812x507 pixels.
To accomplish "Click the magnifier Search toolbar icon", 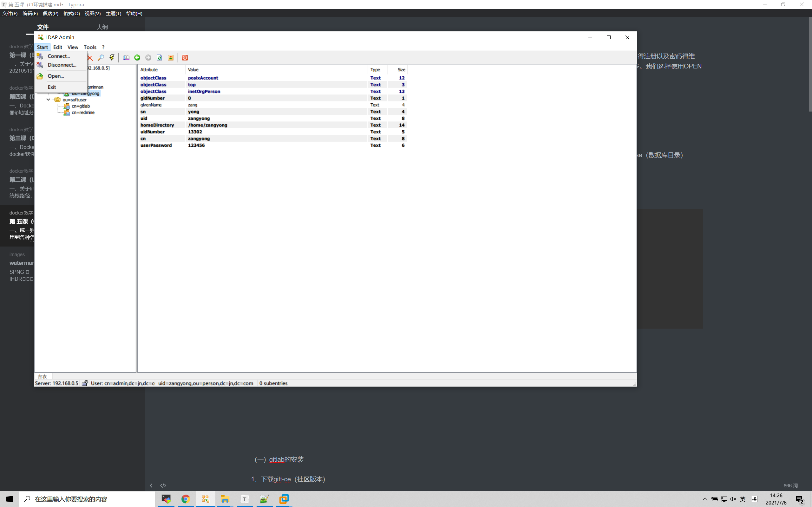I will click(101, 58).
